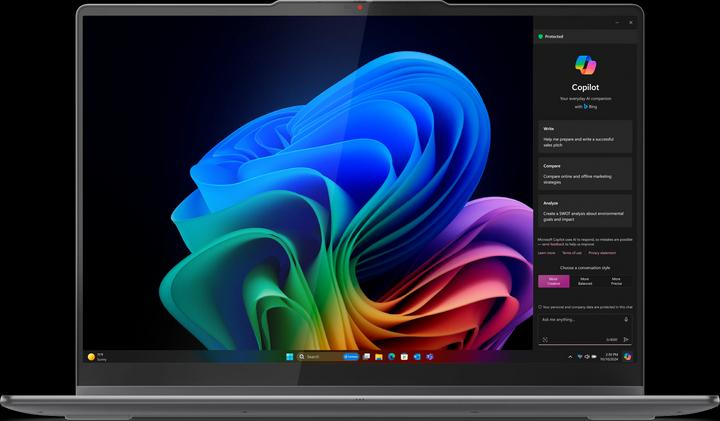Open the Privacy statement link
Image resolution: width=720 pixels, height=421 pixels.
tap(602, 253)
